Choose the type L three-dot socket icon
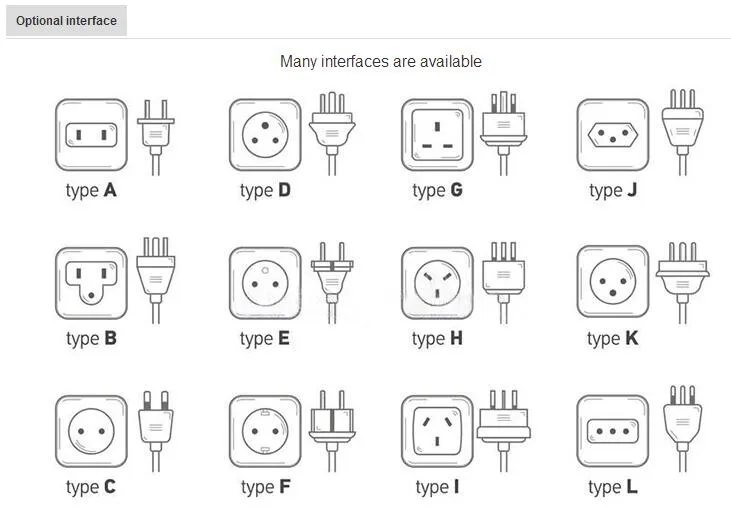This screenshot has height=524, width=731. (613, 431)
